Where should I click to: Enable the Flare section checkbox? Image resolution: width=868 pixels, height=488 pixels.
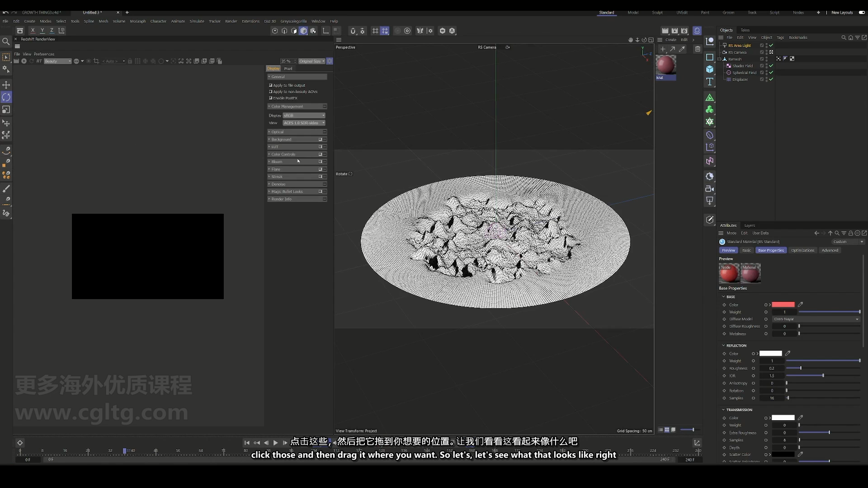pos(320,169)
